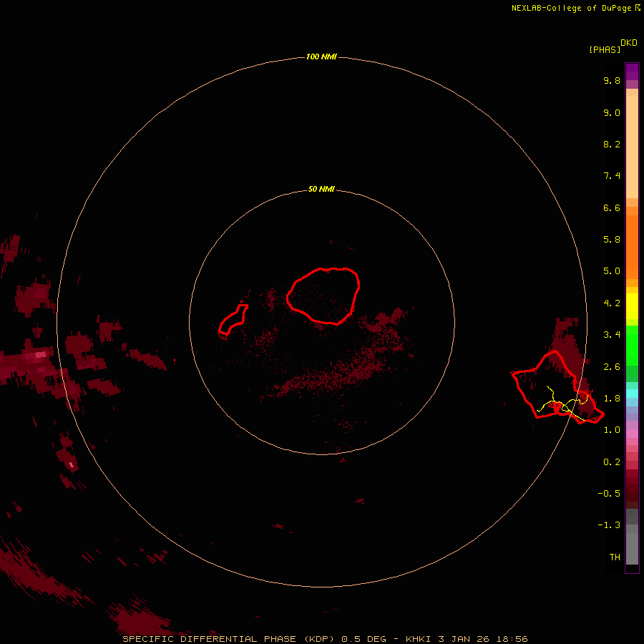Pick the bright green color bar segment

tap(632, 346)
